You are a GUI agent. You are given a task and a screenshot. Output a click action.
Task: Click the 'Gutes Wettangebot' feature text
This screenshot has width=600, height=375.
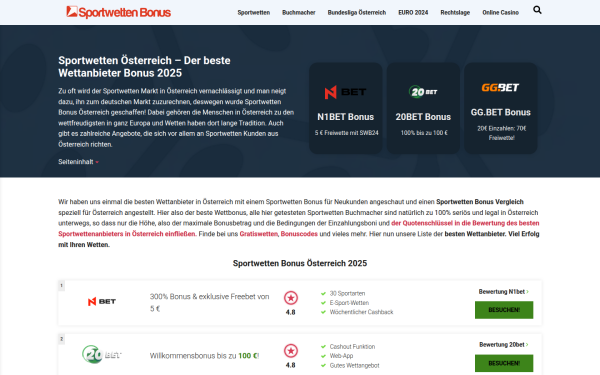coord(354,365)
